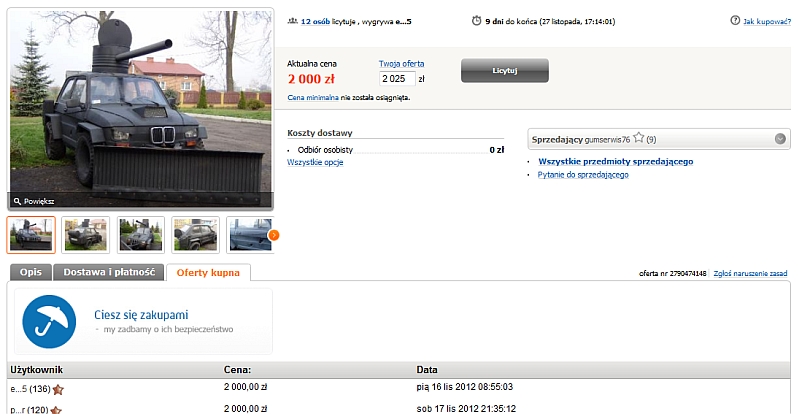This screenshot has width=800, height=414.
Task: Click the seller rating star icon
Action: tap(638, 138)
